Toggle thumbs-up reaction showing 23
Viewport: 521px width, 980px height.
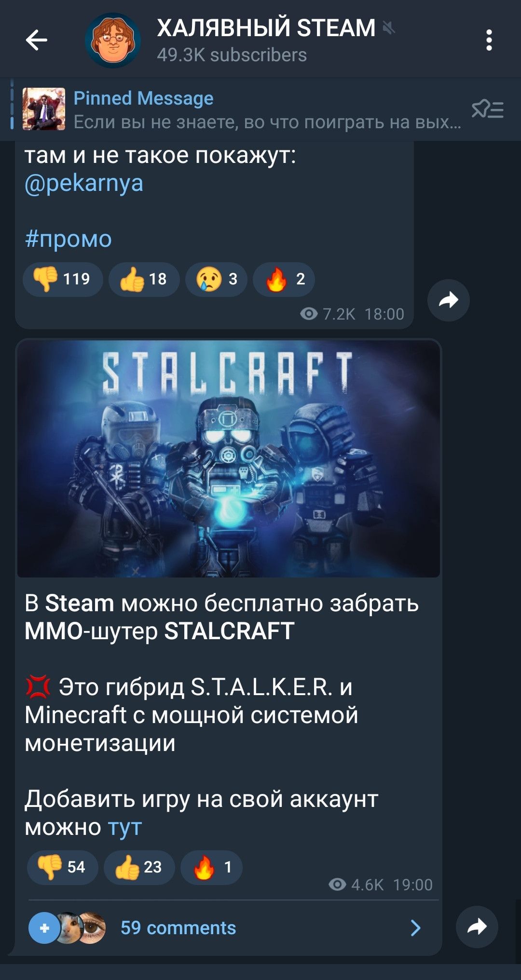click(x=139, y=867)
